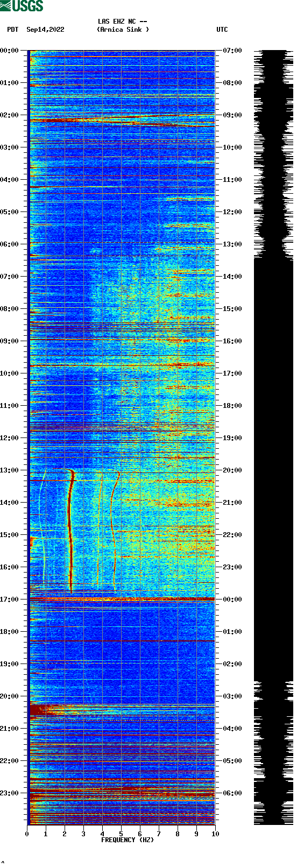
Task: Click frequency tick label '5'
Action: (121, 834)
